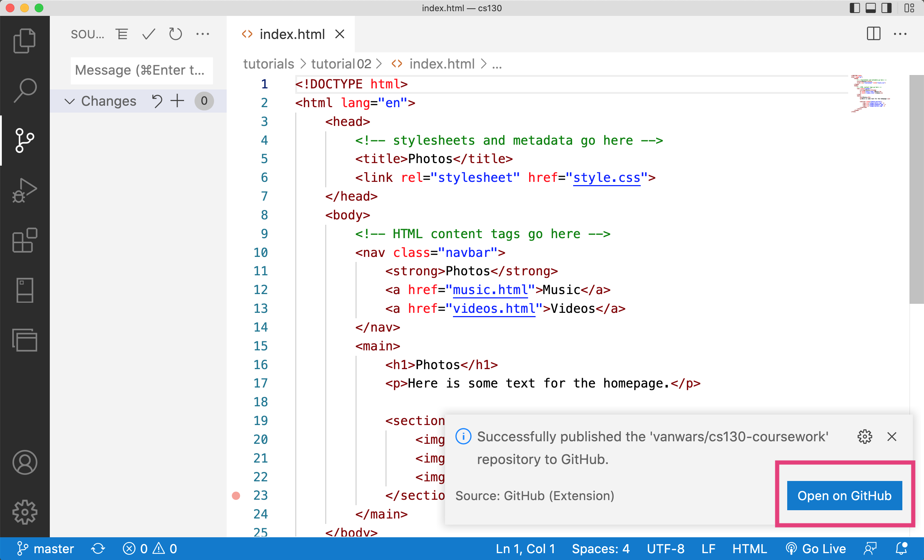This screenshot has height=560, width=924.
Task: Click Open on GitHub button
Action: 844,495
